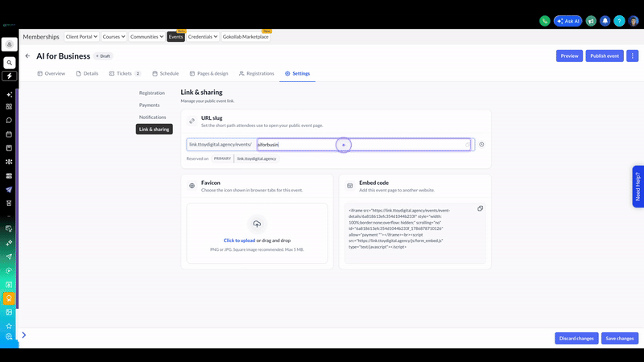Click the clock history icon beside URL slug field
644x362 pixels.
481,145
